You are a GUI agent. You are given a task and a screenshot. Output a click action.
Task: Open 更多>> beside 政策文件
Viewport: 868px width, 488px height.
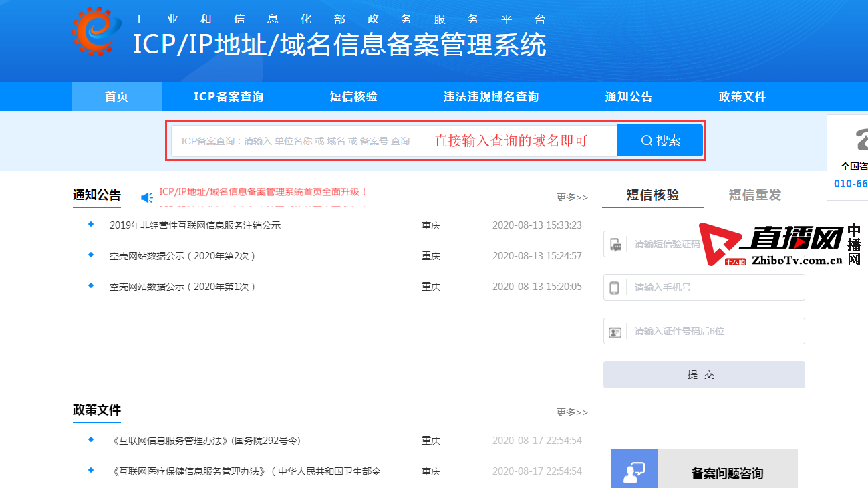(x=571, y=412)
